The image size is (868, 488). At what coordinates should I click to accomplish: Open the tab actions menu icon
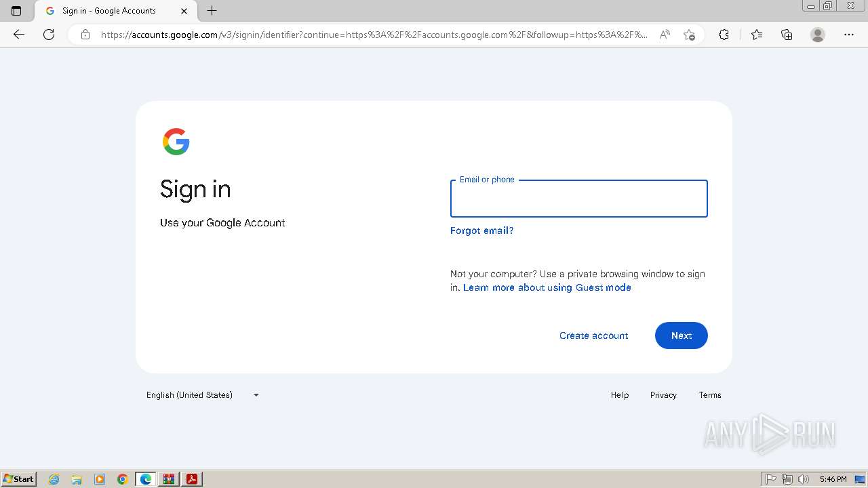click(16, 11)
